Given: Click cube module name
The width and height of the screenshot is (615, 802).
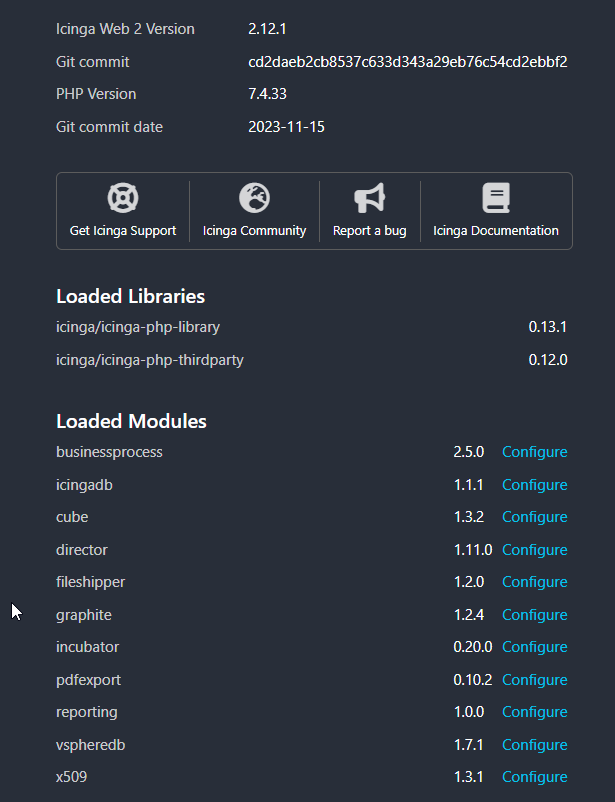Looking at the screenshot, I should [72, 517].
